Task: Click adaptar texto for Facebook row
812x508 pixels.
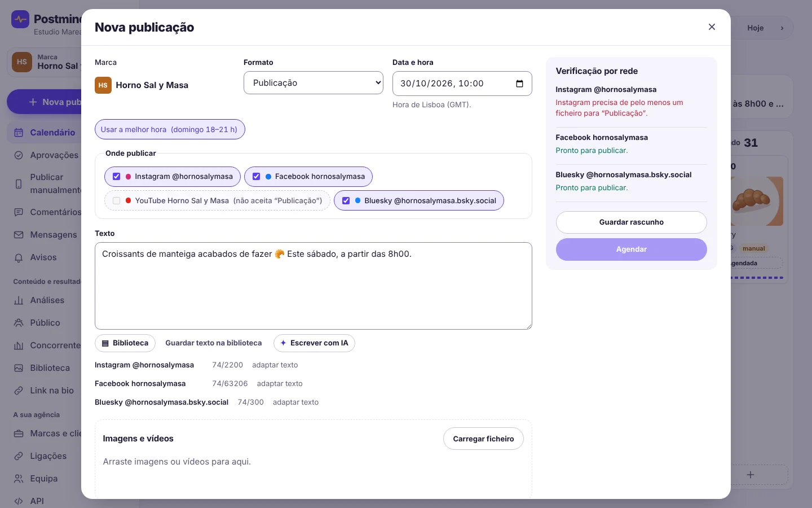Action: coord(280,384)
